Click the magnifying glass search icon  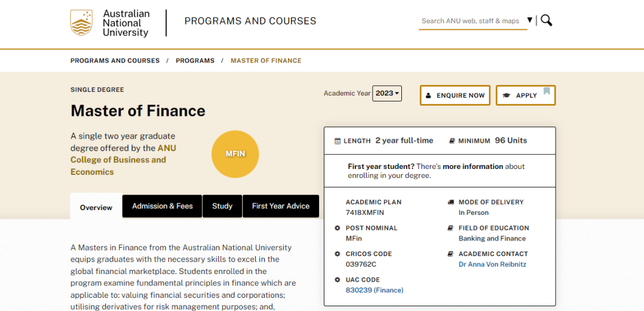tap(546, 20)
